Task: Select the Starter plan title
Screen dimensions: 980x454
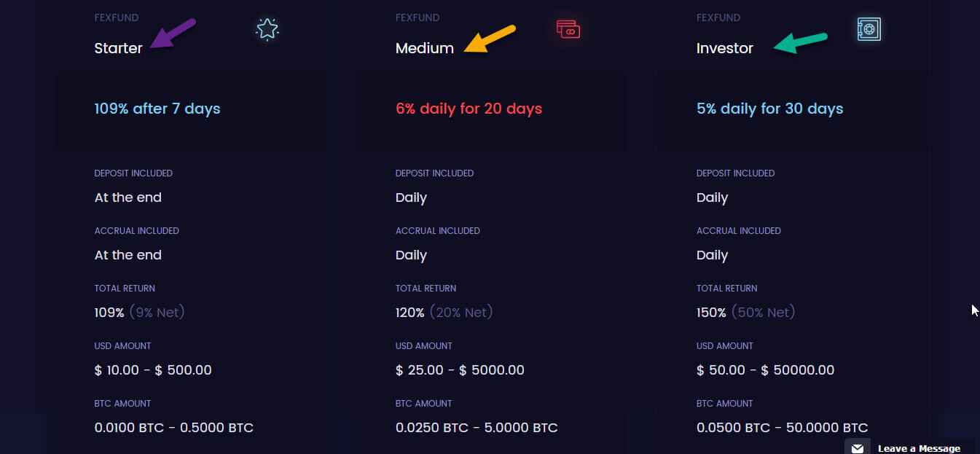Action: click(118, 48)
